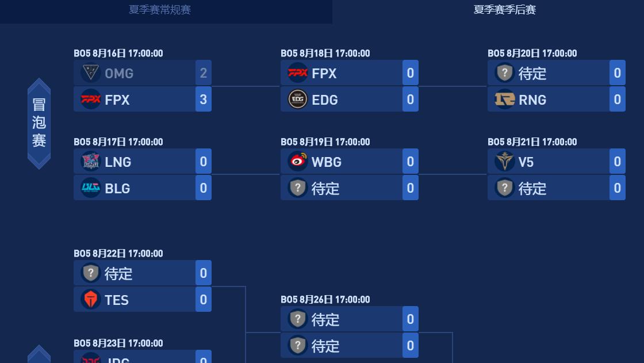
Task: Click the 待定 placeholder icon next to RNG
Action: tap(504, 72)
